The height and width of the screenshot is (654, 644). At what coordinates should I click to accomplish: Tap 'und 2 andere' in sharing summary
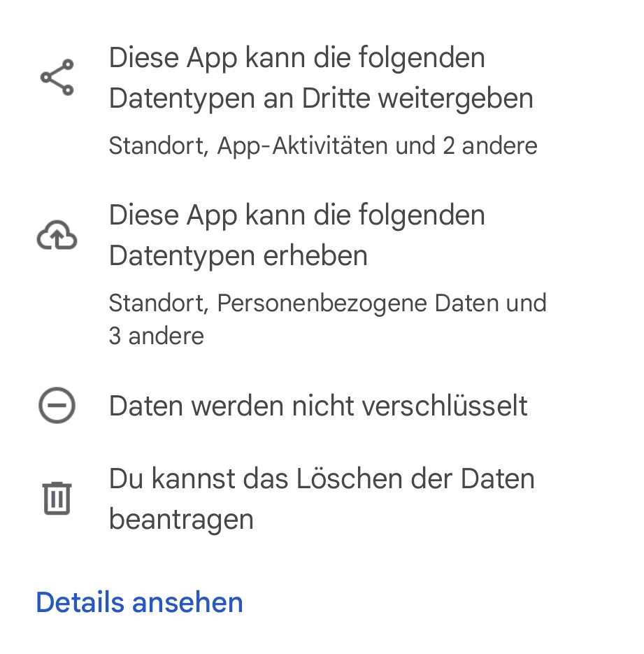(466, 146)
